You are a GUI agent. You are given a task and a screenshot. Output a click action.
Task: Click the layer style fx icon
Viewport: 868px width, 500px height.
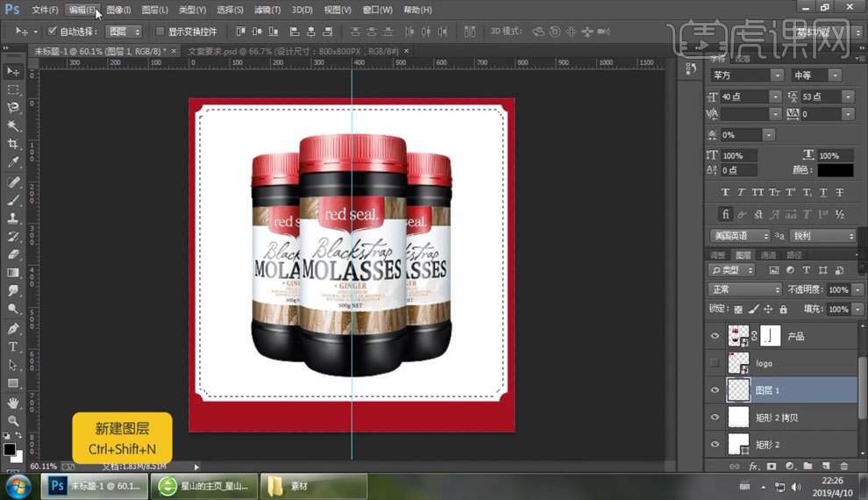pyautogui.click(x=753, y=466)
